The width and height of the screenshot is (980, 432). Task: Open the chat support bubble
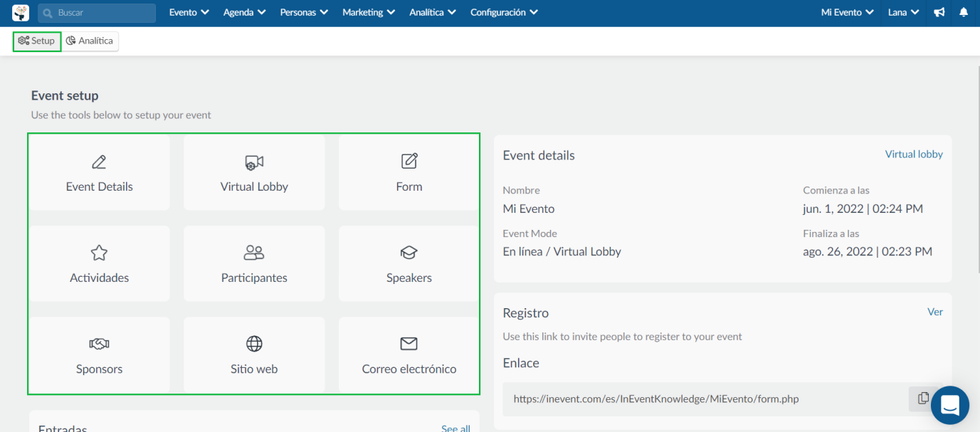[950, 406]
